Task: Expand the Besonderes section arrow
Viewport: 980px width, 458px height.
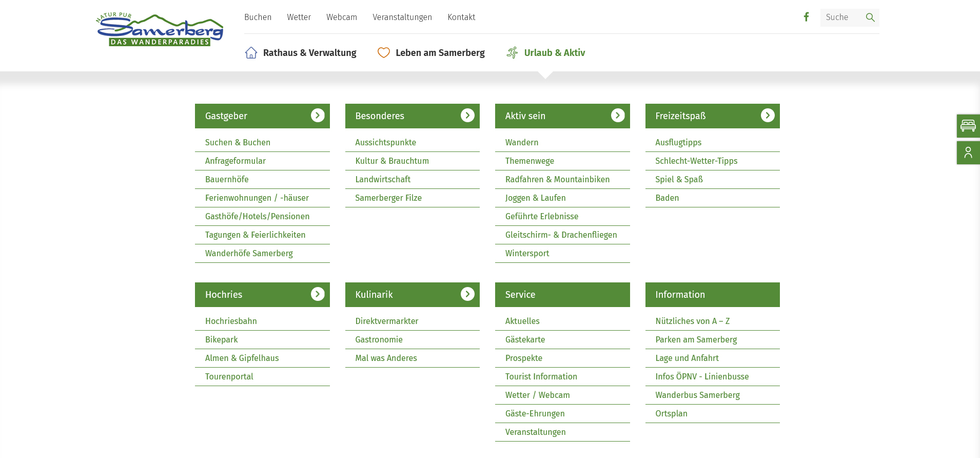Action: [x=467, y=116]
